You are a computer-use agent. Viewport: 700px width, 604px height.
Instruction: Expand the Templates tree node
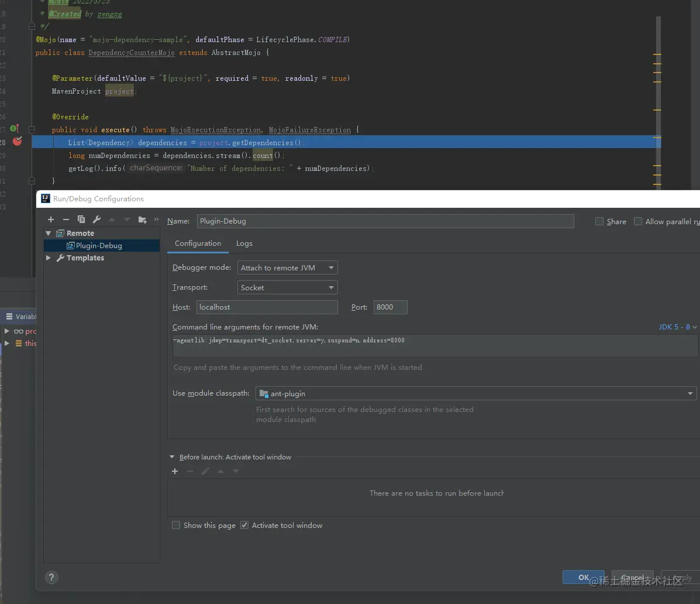[x=49, y=258]
